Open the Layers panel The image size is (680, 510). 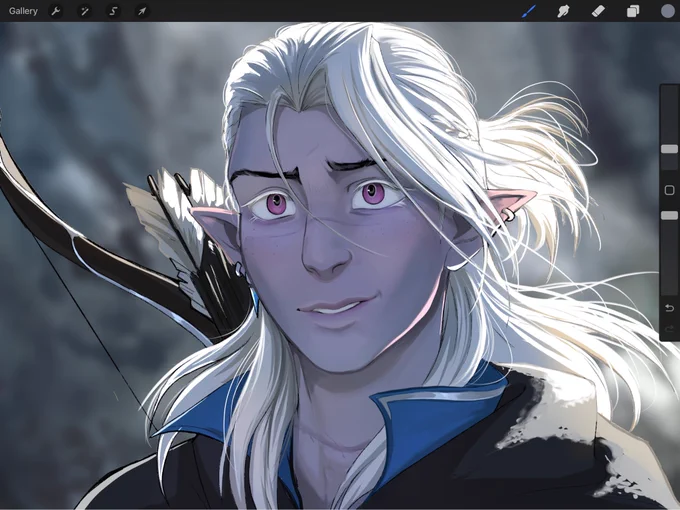[x=633, y=11]
